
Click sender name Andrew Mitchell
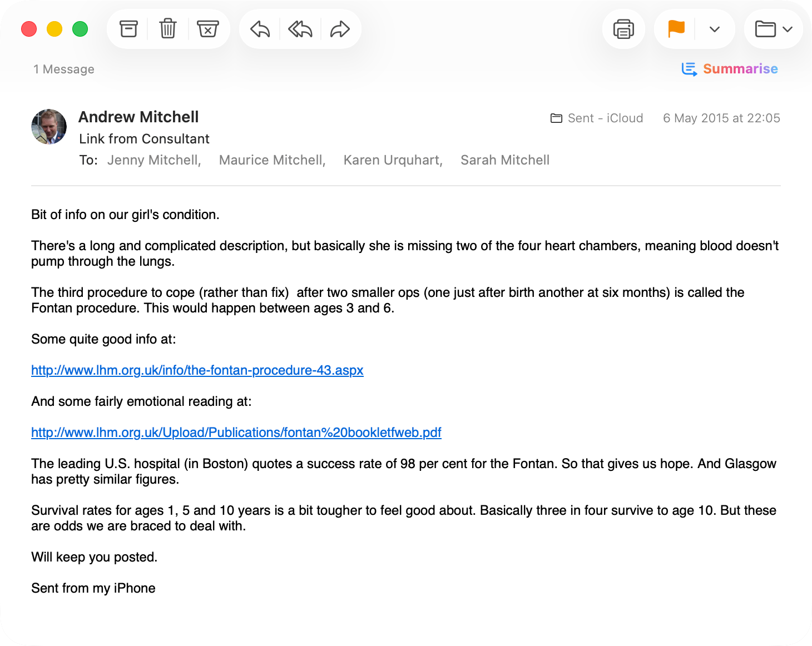point(138,117)
